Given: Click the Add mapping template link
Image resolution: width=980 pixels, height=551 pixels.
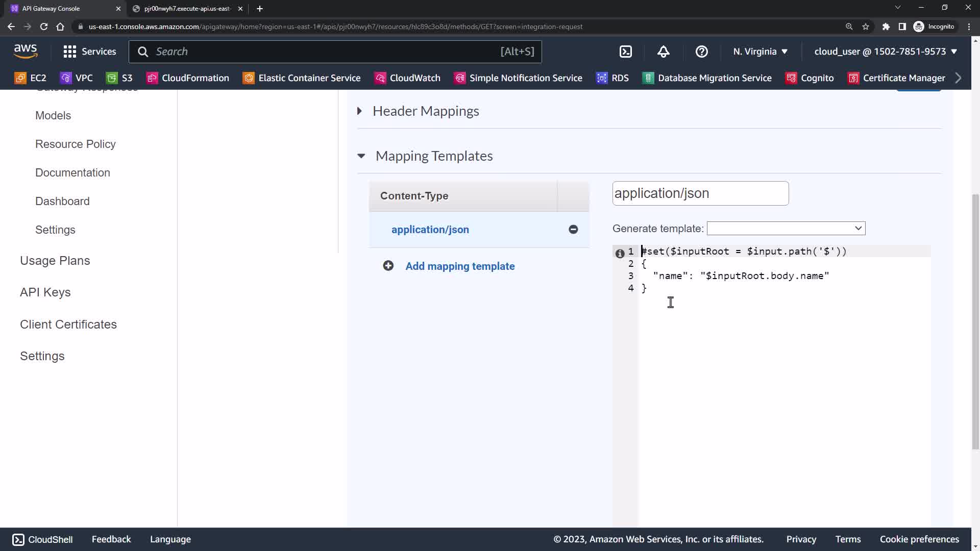Looking at the screenshot, I should coord(460,266).
